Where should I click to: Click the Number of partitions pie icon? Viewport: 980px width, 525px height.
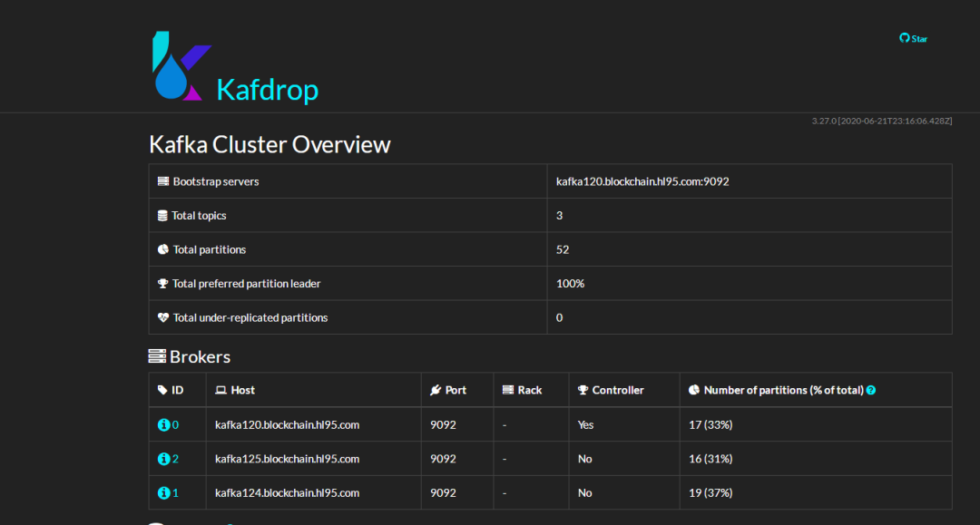tap(694, 390)
